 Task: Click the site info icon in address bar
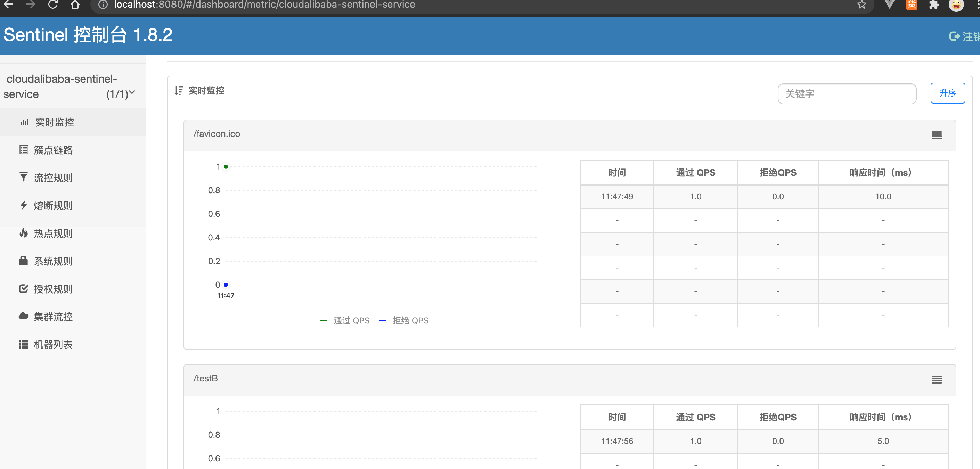[103, 5]
